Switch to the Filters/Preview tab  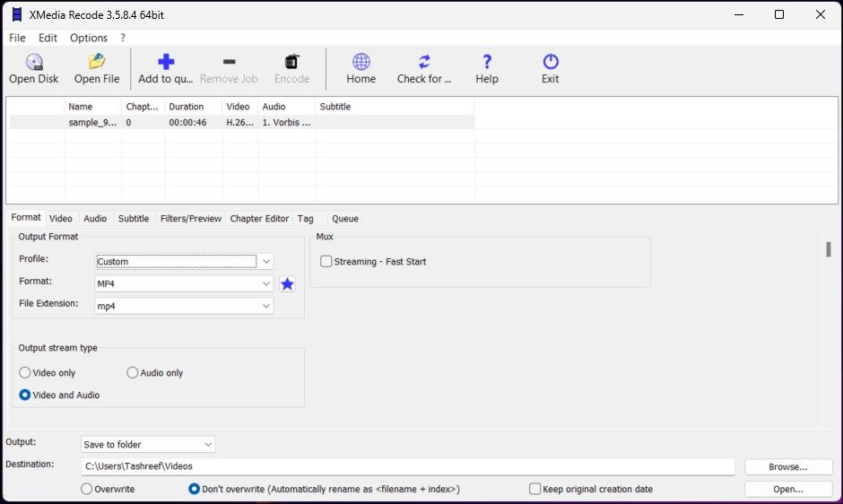[x=190, y=219]
